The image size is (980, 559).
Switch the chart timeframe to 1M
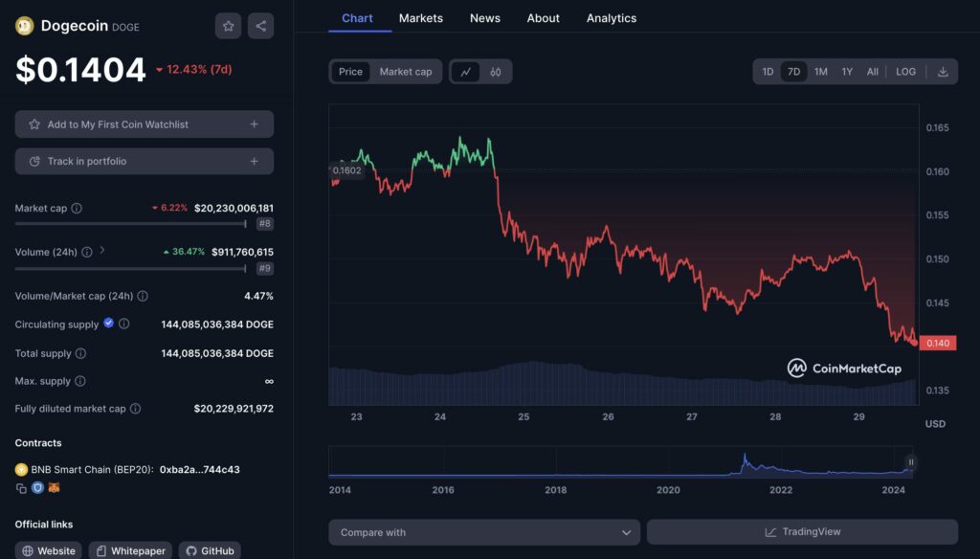[820, 71]
